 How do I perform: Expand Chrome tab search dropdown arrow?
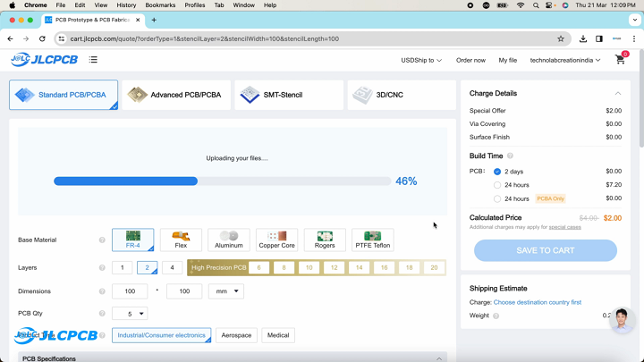coord(635,20)
